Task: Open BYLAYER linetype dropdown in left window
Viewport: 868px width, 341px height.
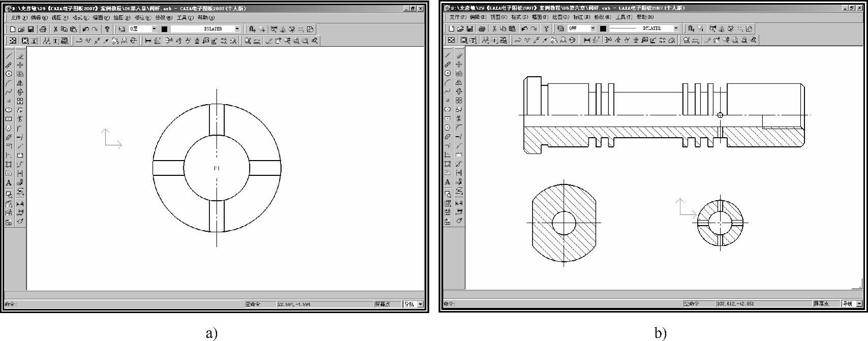Action: coord(237,29)
